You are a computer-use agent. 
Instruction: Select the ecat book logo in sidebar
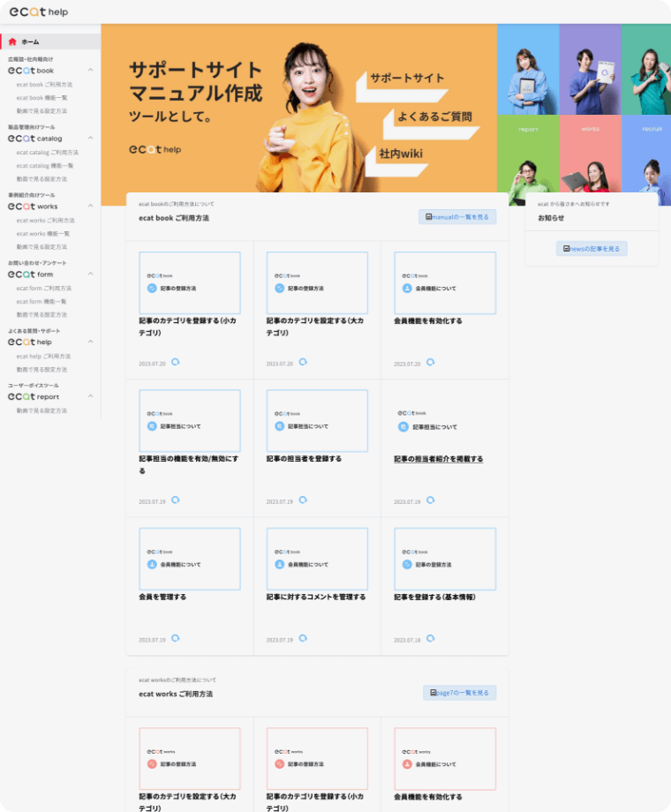(31, 71)
